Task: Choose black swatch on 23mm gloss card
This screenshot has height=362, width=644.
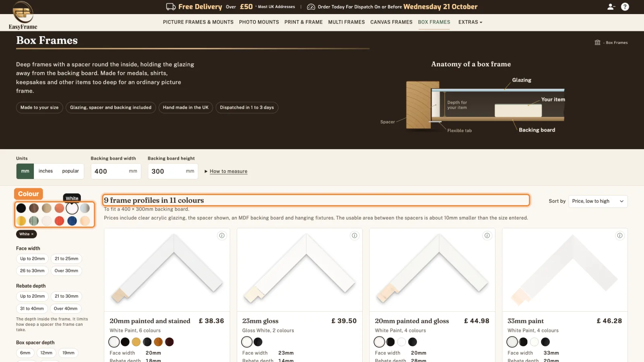Action: (x=258, y=342)
